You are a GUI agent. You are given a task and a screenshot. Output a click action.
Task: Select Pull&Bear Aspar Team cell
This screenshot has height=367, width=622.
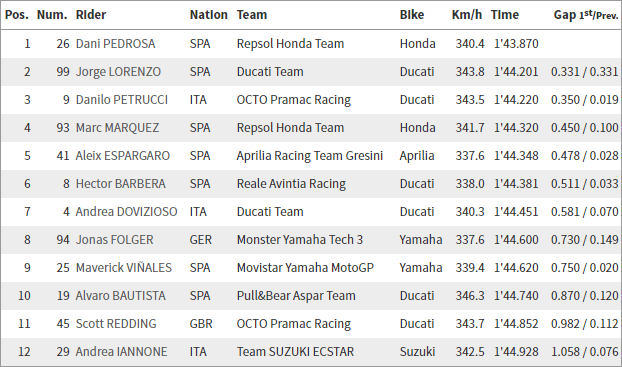[296, 296]
